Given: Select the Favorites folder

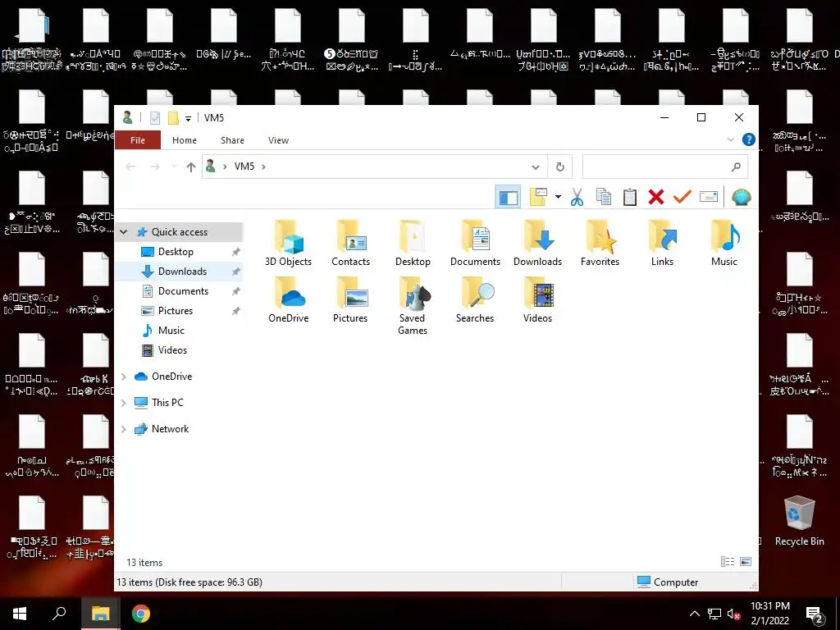Looking at the screenshot, I should (600, 243).
